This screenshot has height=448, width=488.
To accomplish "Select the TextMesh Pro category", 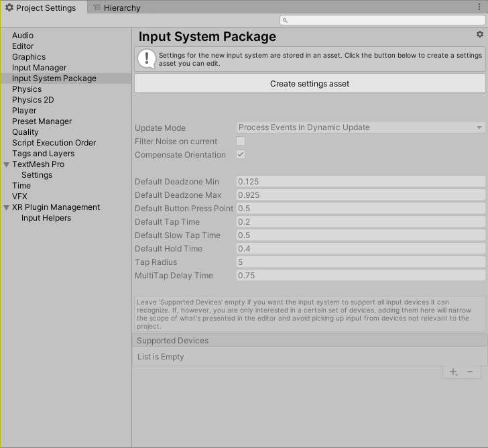I will tap(38, 164).
